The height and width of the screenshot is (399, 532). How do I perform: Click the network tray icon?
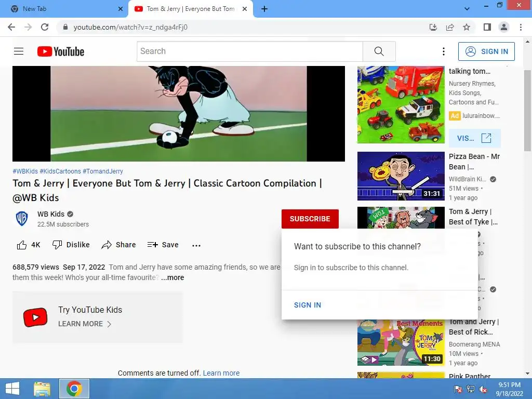tap(471, 389)
